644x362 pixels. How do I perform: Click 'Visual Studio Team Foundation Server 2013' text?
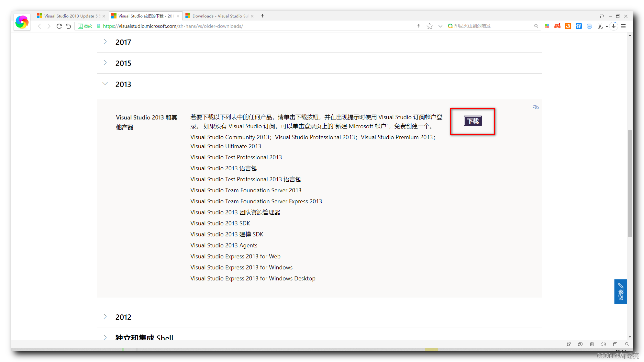(x=246, y=190)
